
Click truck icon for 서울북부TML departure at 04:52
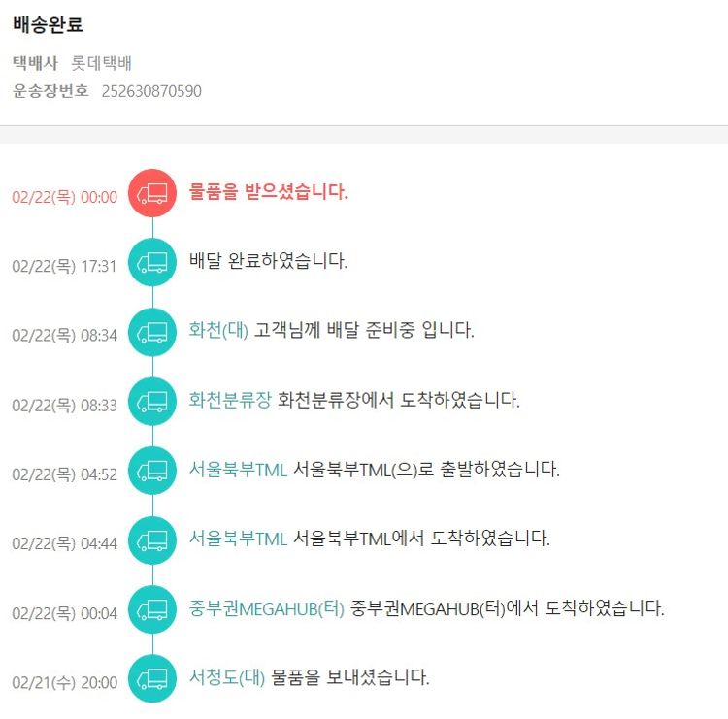[x=152, y=471]
